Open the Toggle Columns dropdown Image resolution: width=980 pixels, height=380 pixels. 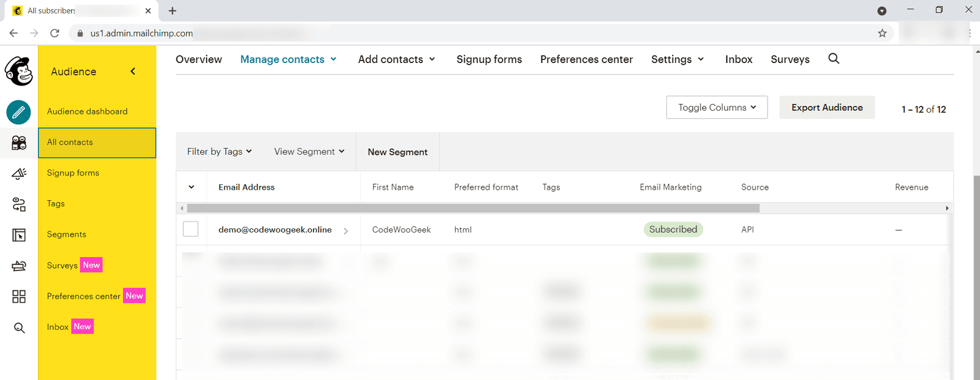tap(717, 108)
